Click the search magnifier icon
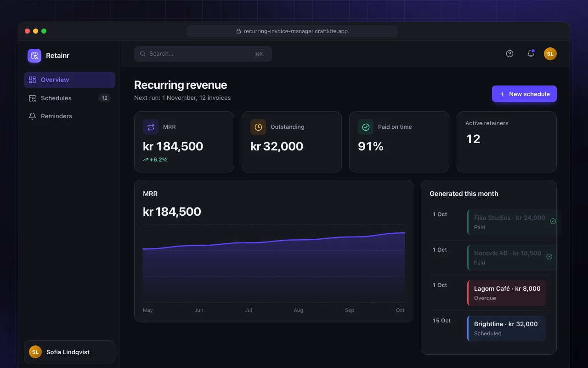The image size is (588, 368). coord(143,54)
